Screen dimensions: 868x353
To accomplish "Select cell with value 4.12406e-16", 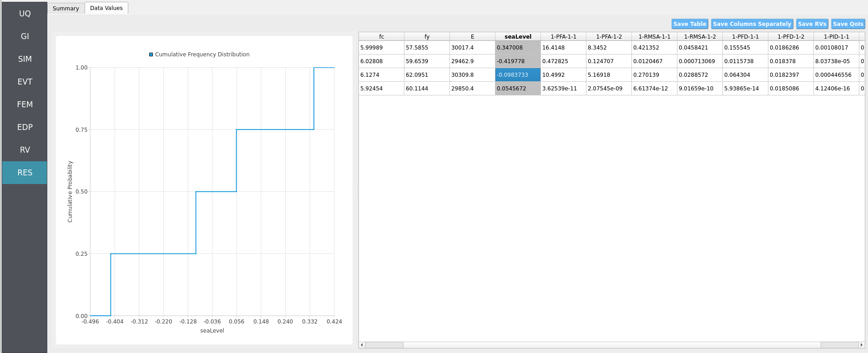I will tap(836, 89).
